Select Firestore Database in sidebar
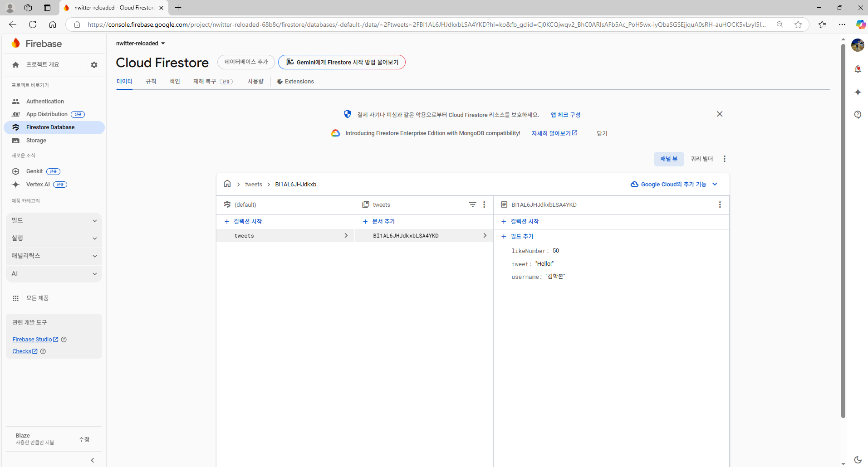 click(x=54, y=127)
